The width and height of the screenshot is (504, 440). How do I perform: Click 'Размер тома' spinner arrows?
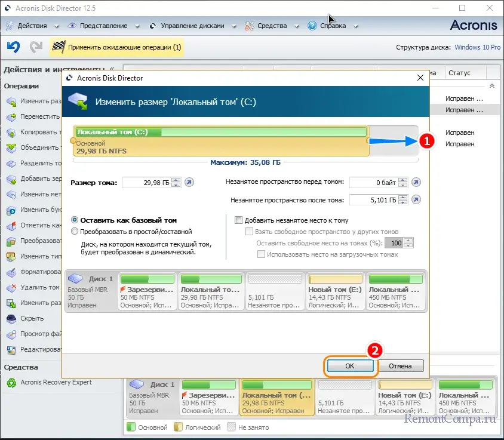point(176,183)
